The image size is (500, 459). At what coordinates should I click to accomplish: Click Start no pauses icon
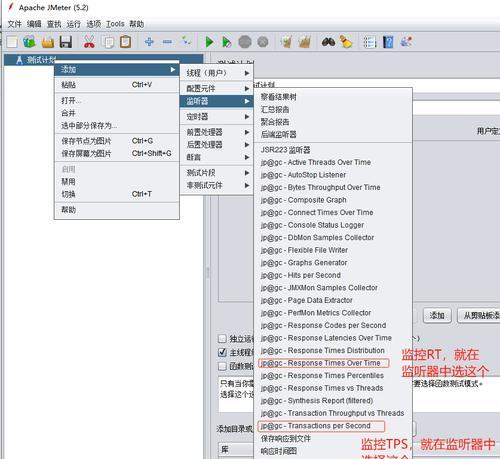coord(227,42)
